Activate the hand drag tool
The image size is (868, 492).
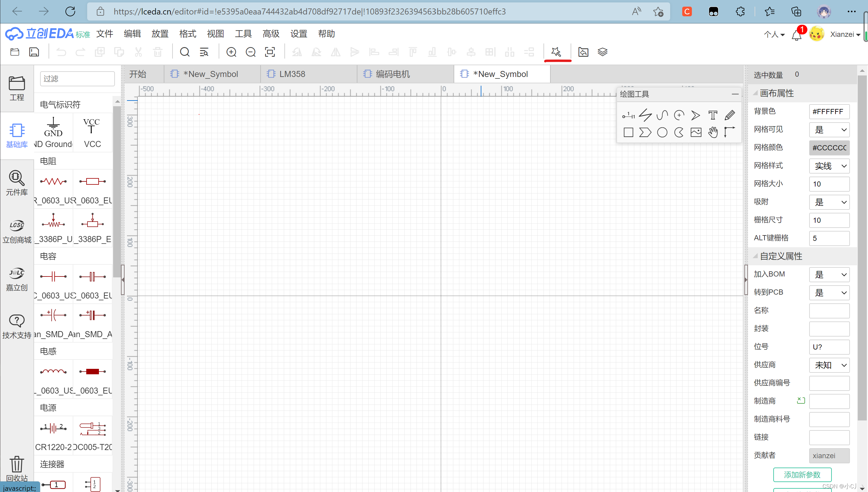pyautogui.click(x=713, y=133)
